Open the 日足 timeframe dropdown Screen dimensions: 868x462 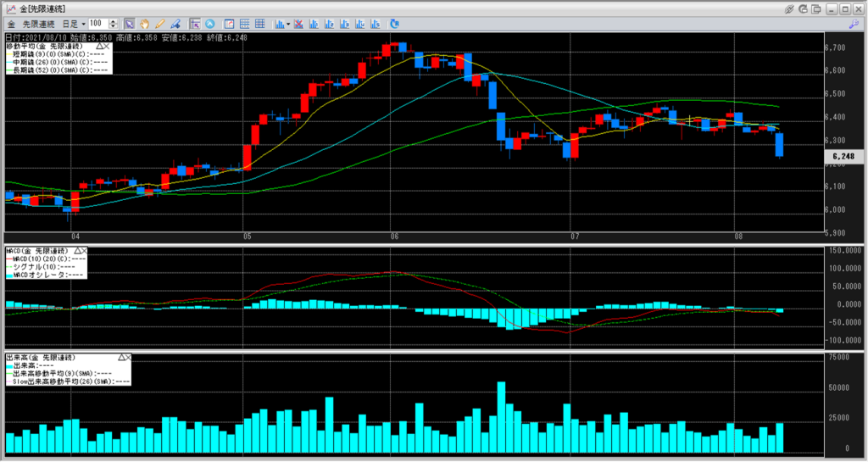pyautogui.click(x=74, y=24)
